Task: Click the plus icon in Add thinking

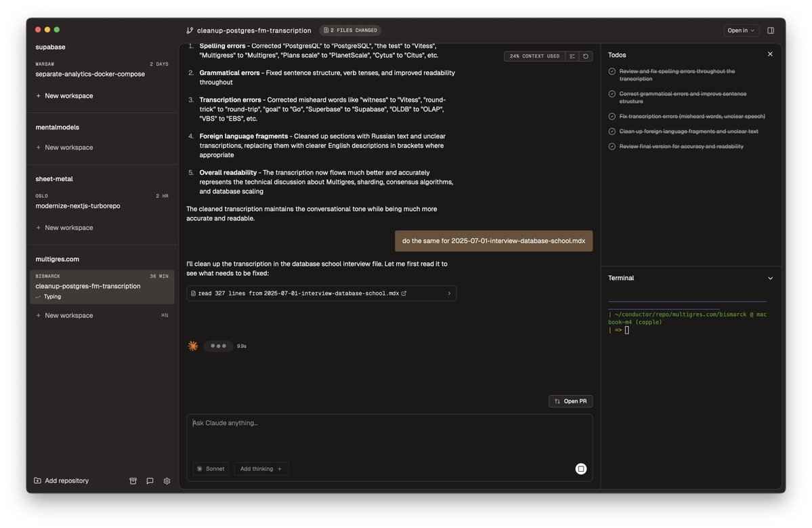Action: click(280, 469)
